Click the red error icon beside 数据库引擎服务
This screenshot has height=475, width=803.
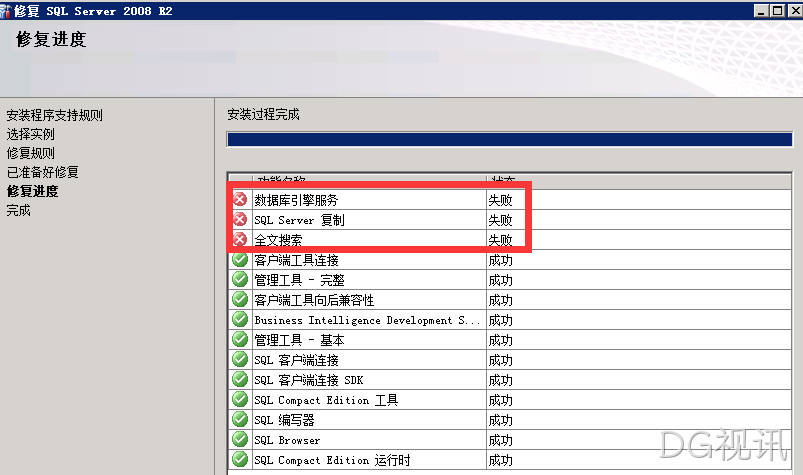pyautogui.click(x=240, y=199)
